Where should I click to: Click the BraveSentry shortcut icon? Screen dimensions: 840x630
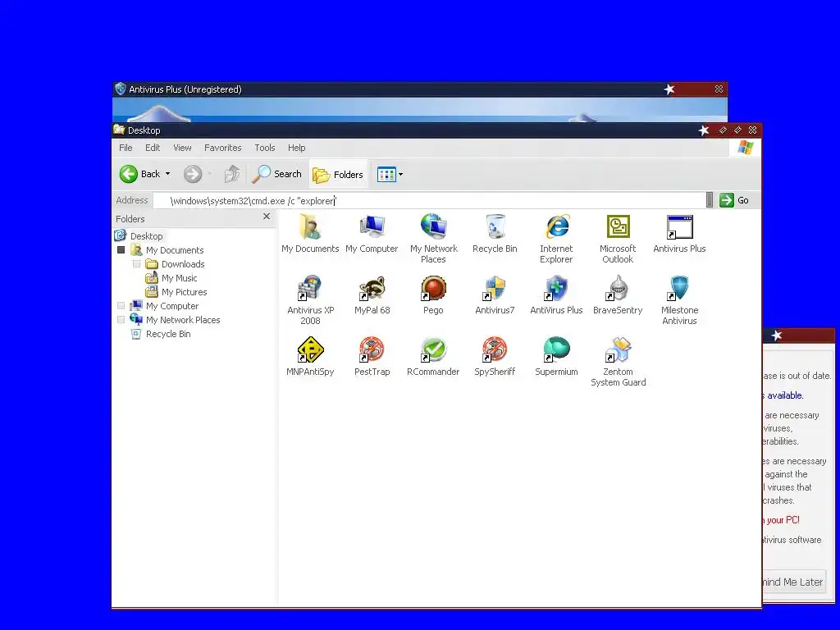tap(619, 288)
